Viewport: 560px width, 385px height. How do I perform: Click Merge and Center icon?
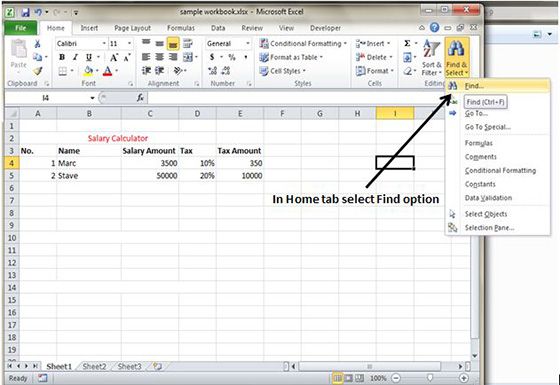[188, 57]
